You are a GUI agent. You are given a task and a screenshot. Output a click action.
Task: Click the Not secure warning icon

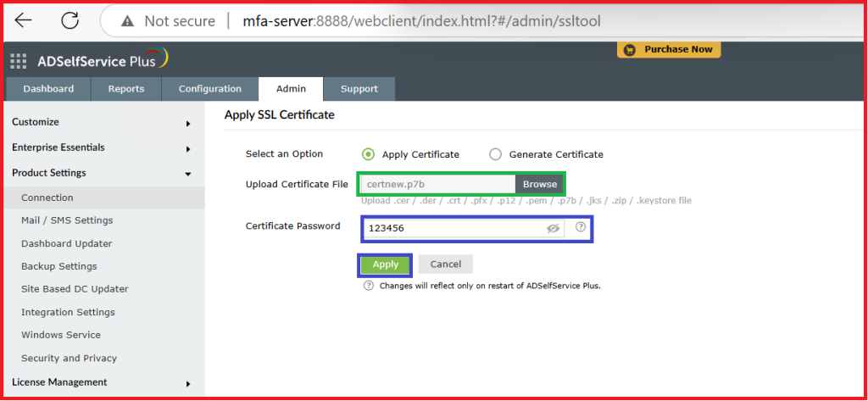tap(127, 21)
